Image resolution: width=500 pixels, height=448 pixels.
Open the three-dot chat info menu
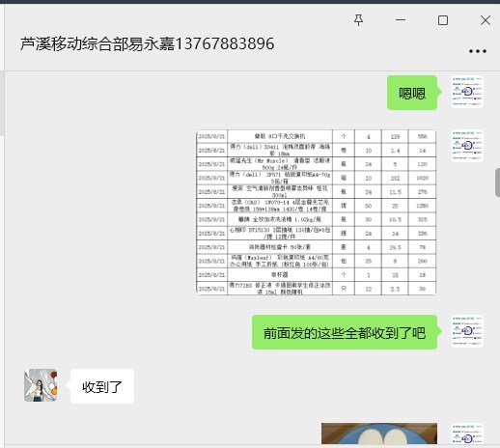tap(478, 51)
